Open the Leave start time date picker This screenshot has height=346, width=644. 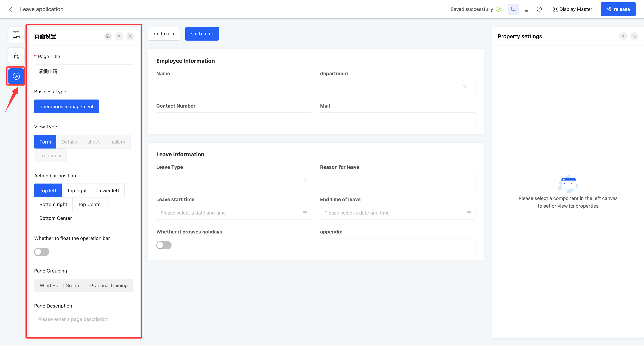(x=234, y=213)
